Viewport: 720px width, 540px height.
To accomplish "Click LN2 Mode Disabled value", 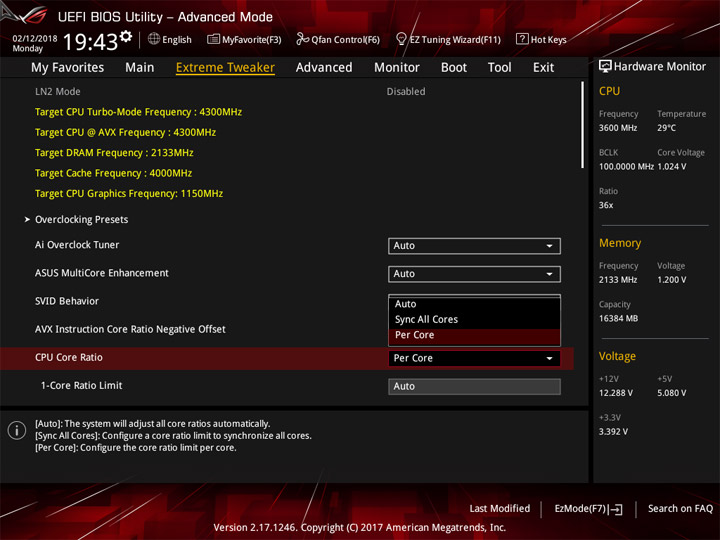I will 406,92.
